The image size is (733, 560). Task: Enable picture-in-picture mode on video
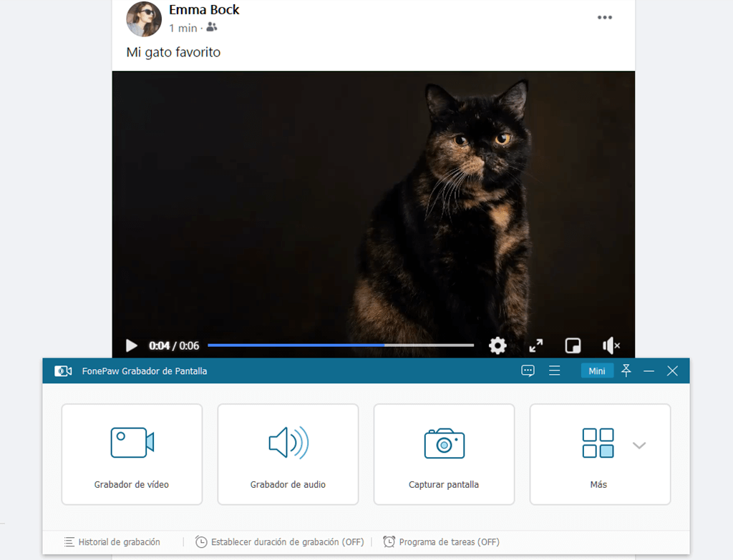click(x=573, y=345)
